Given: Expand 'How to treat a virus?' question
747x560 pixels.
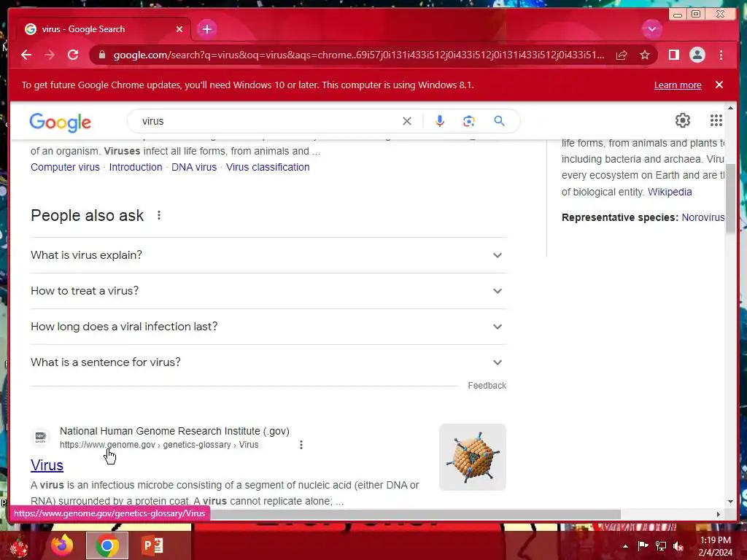Looking at the screenshot, I should (268, 291).
